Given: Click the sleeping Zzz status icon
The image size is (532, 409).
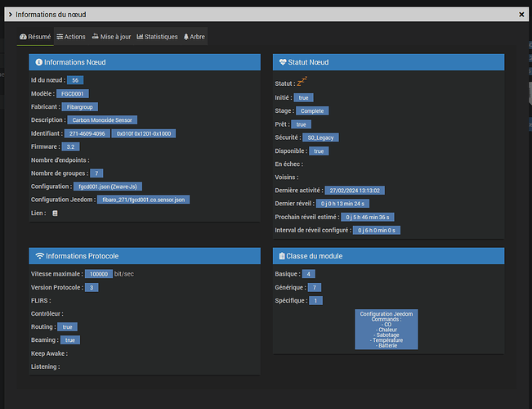Looking at the screenshot, I should pyautogui.click(x=302, y=82).
